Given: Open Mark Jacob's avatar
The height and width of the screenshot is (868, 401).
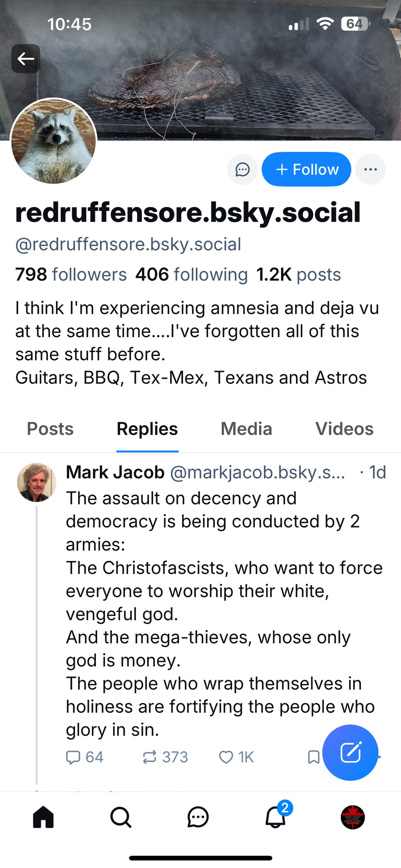Looking at the screenshot, I should click(x=36, y=482).
